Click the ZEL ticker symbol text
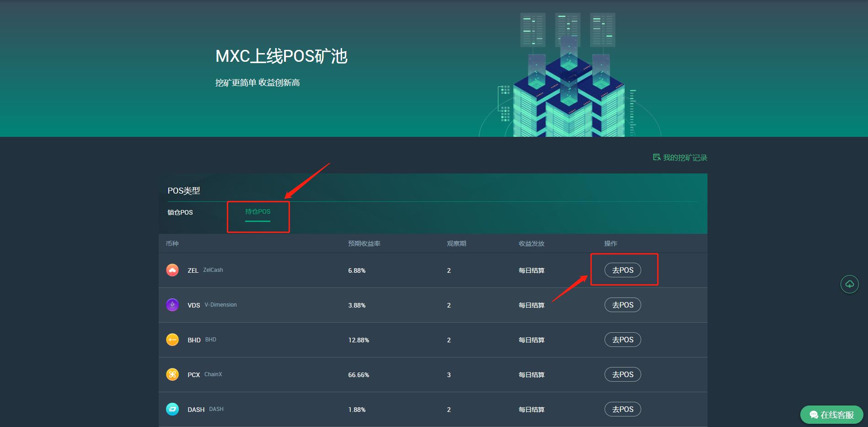868x427 pixels. click(x=193, y=270)
